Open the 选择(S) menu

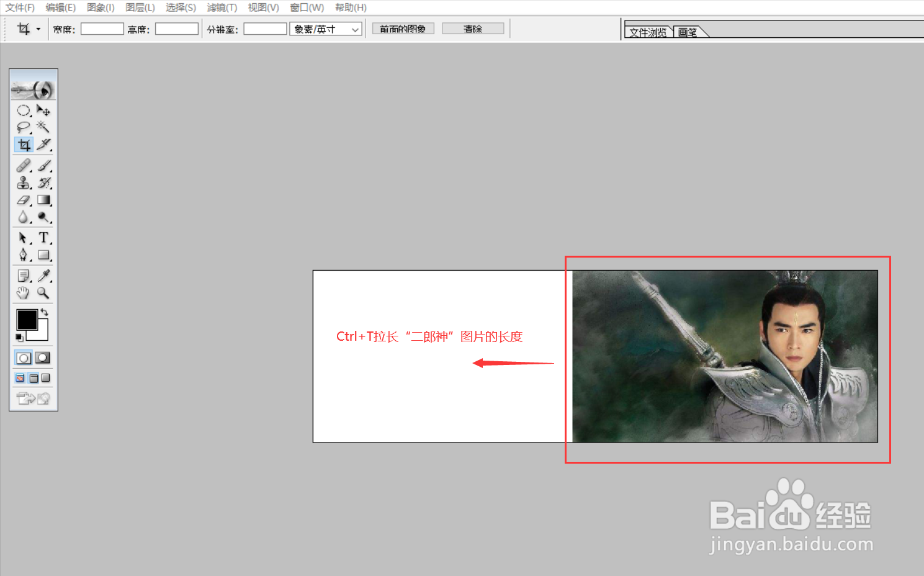pos(181,7)
